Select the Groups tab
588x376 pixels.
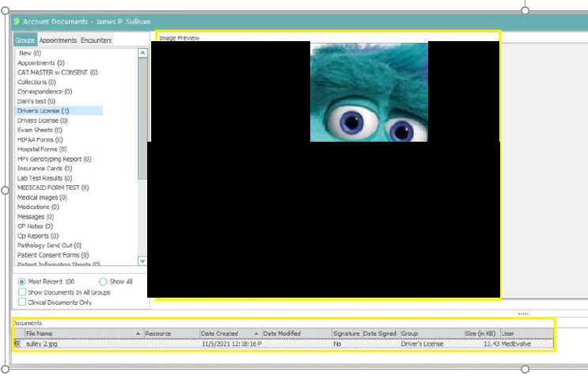pyautogui.click(x=25, y=40)
